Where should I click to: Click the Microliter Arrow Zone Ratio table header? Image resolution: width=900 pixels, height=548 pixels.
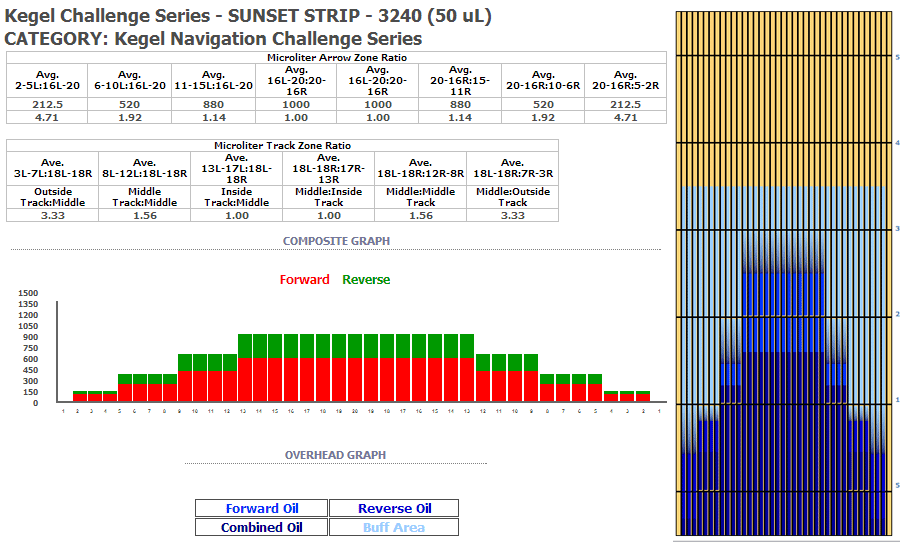click(x=336, y=57)
